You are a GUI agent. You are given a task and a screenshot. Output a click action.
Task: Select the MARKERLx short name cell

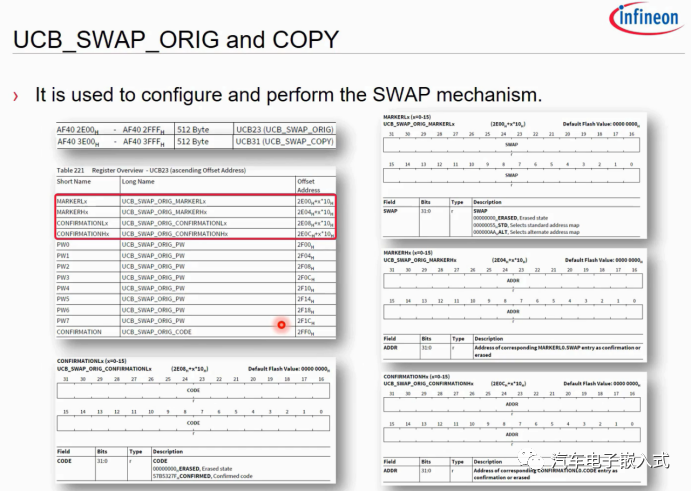pos(72,201)
